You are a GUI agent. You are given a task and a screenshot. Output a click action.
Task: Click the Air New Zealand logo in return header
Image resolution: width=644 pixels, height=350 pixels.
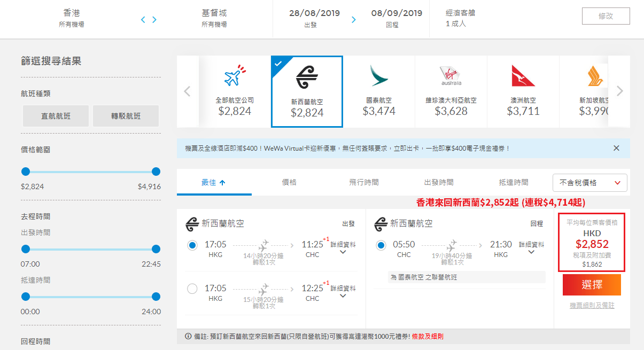(381, 224)
